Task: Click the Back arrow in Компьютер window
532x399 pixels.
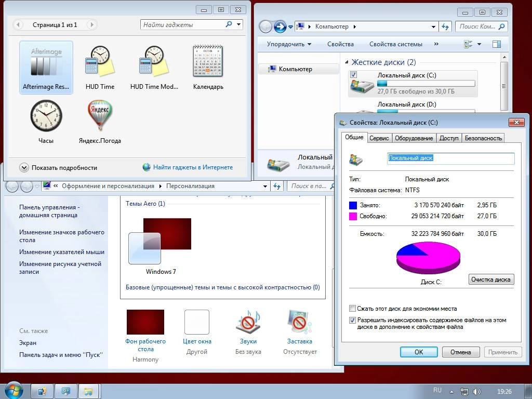Action: [265, 26]
